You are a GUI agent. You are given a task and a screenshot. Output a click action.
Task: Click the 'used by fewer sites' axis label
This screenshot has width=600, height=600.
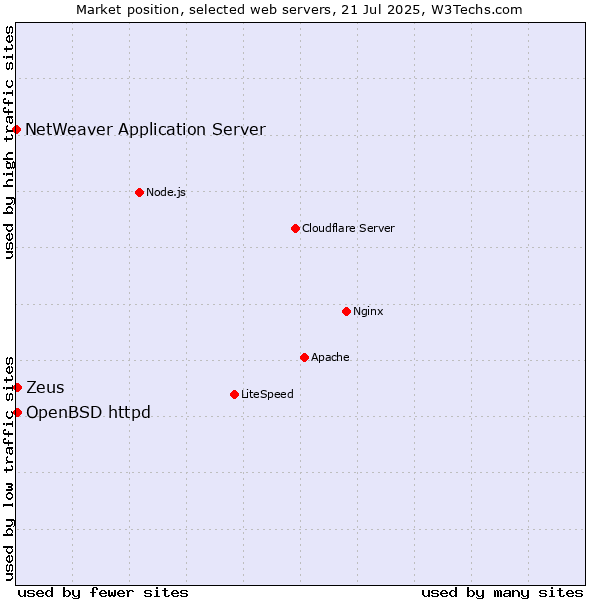[x=103, y=593]
